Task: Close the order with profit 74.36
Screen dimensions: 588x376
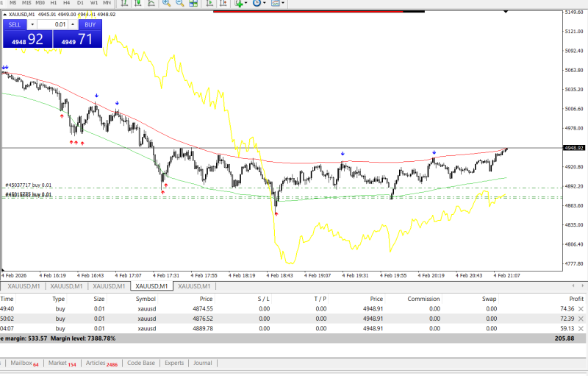Action: (x=581, y=309)
